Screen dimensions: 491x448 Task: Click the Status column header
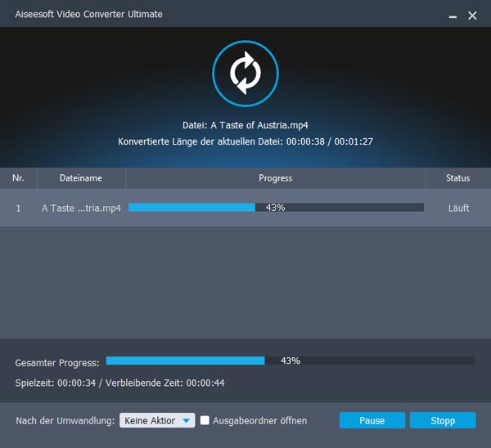457,178
